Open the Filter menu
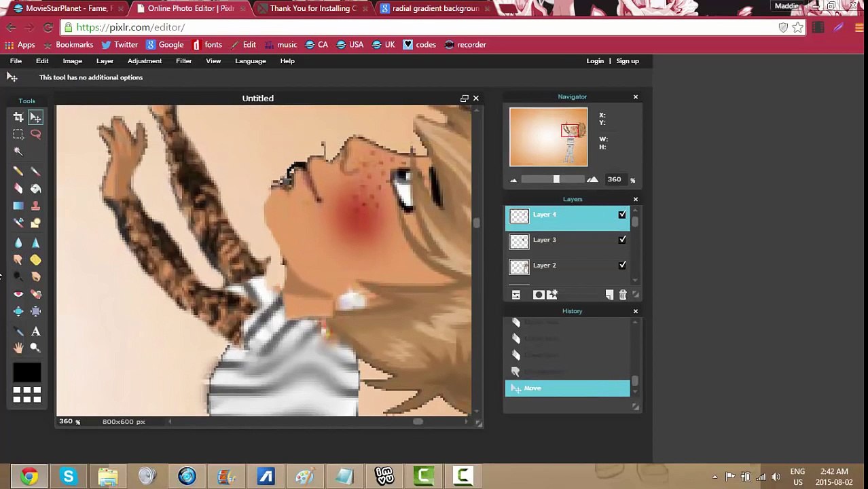The width and height of the screenshot is (868, 489). [x=183, y=61]
